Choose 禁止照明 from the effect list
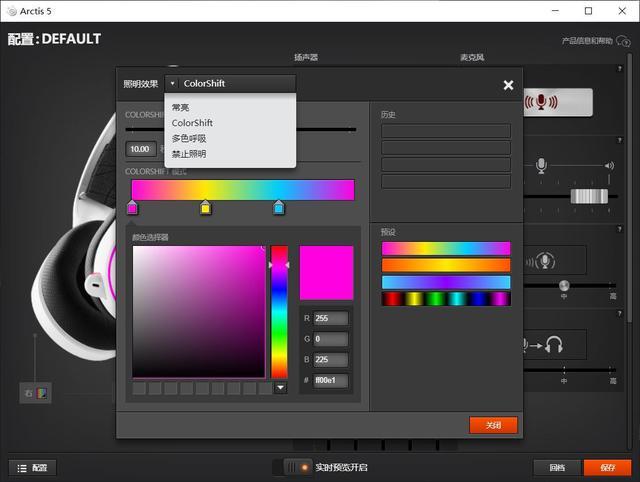The image size is (640, 482). click(x=189, y=154)
